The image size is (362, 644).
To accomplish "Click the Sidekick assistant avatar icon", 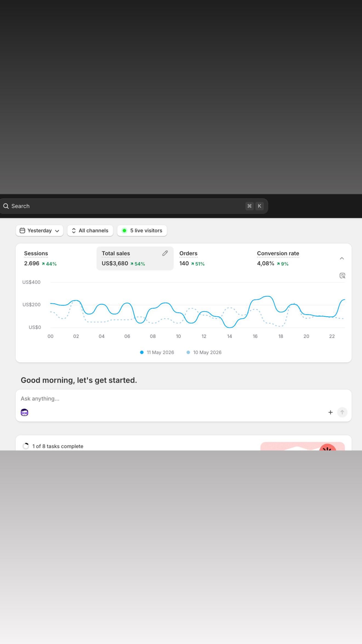I will pos(24,412).
